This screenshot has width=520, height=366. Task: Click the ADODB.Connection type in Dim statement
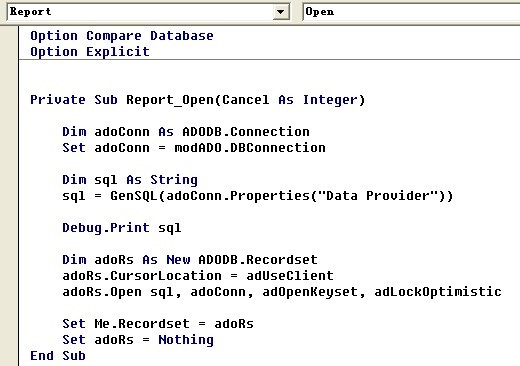tap(246, 132)
